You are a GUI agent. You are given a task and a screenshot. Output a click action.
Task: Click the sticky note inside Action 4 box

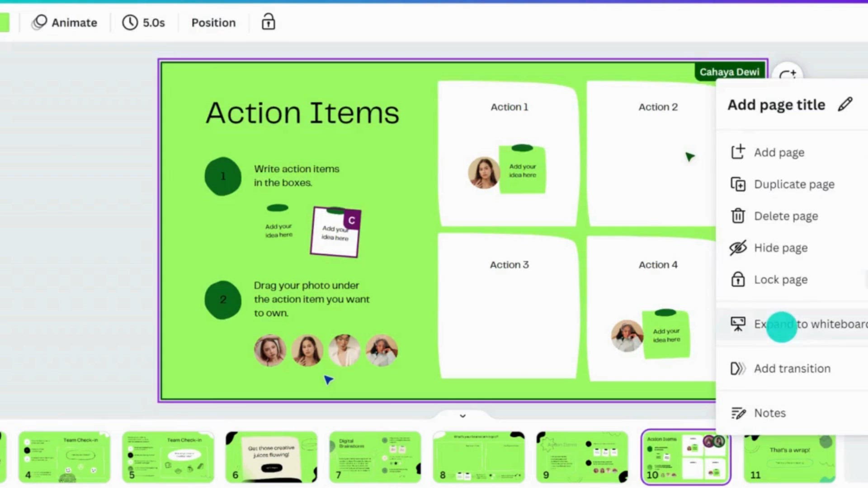[666, 333]
